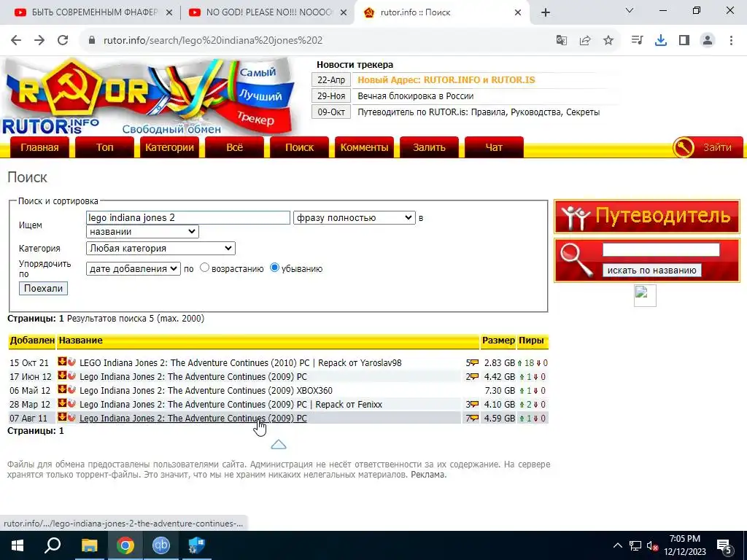Image resolution: width=747 pixels, height=560 pixels.
Task: Click искать по названию button
Action: 651,270
